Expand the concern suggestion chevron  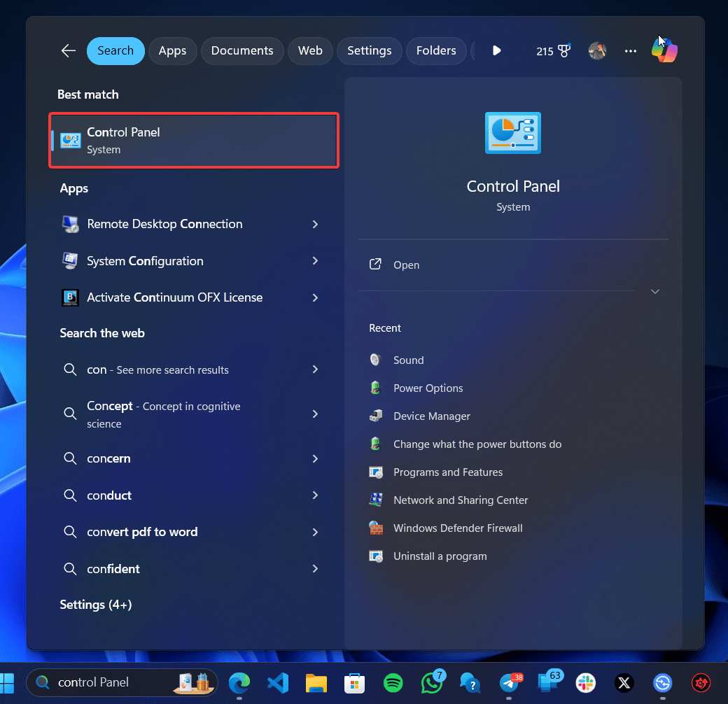pyautogui.click(x=315, y=458)
